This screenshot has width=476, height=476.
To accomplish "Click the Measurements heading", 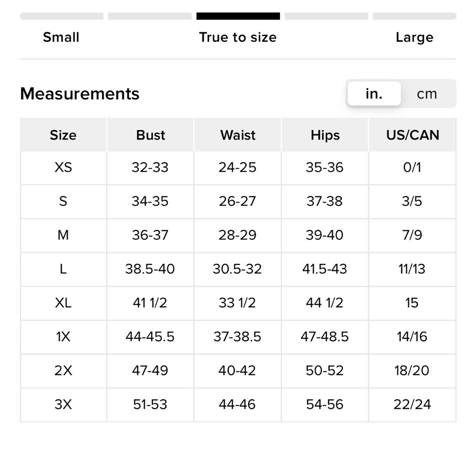I will tap(80, 93).
